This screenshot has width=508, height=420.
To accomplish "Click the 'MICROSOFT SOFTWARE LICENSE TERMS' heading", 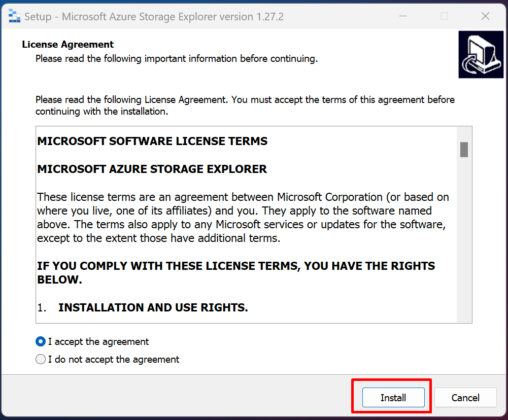I will pos(152,141).
